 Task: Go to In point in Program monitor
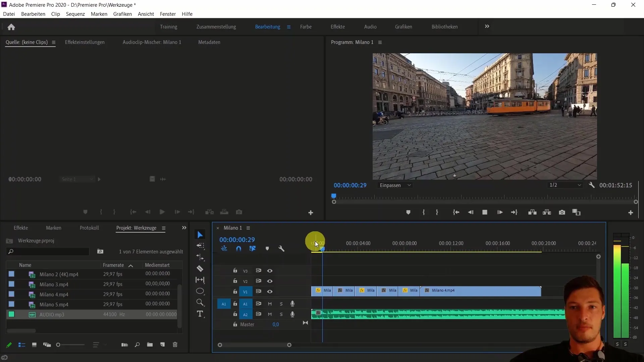point(456,212)
